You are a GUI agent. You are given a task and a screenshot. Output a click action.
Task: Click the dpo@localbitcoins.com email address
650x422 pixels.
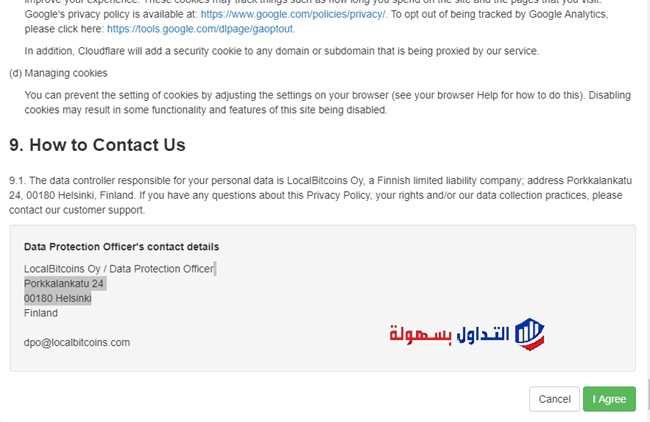(x=77, y=342)
